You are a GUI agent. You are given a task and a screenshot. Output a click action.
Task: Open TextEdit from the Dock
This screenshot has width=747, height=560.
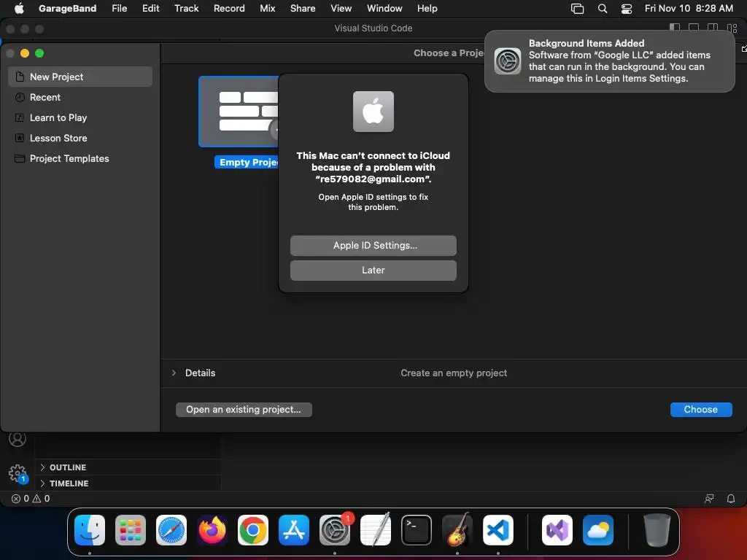pyautogui.click(x=376, y=530)
